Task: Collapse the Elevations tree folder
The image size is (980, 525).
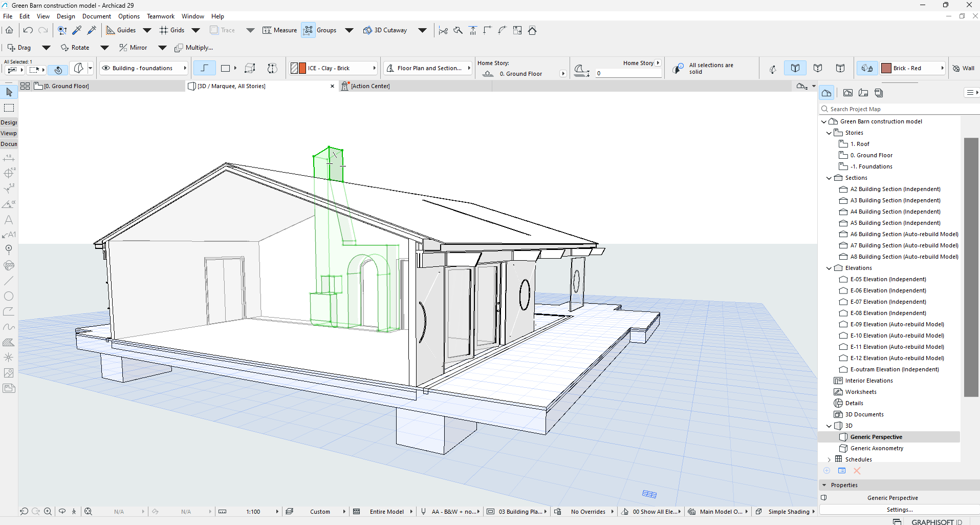Action: [829, 268]
